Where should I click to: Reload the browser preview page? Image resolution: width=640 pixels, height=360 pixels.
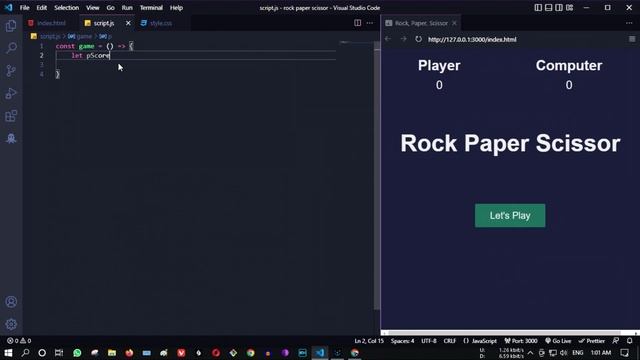coord(418,39)
